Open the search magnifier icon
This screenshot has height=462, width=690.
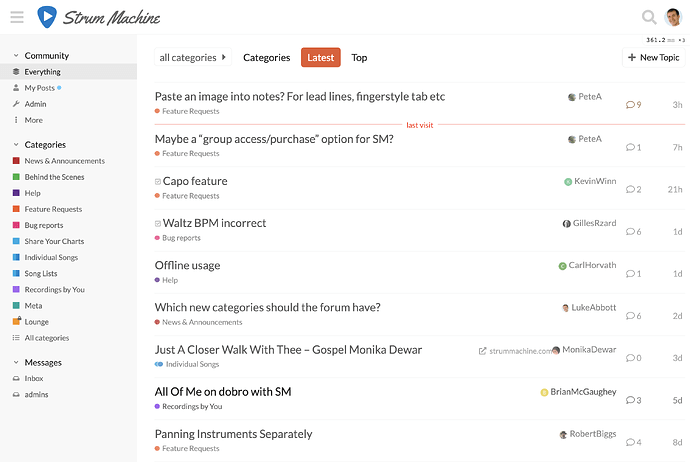pyautogui.click(x=649, y=17)
